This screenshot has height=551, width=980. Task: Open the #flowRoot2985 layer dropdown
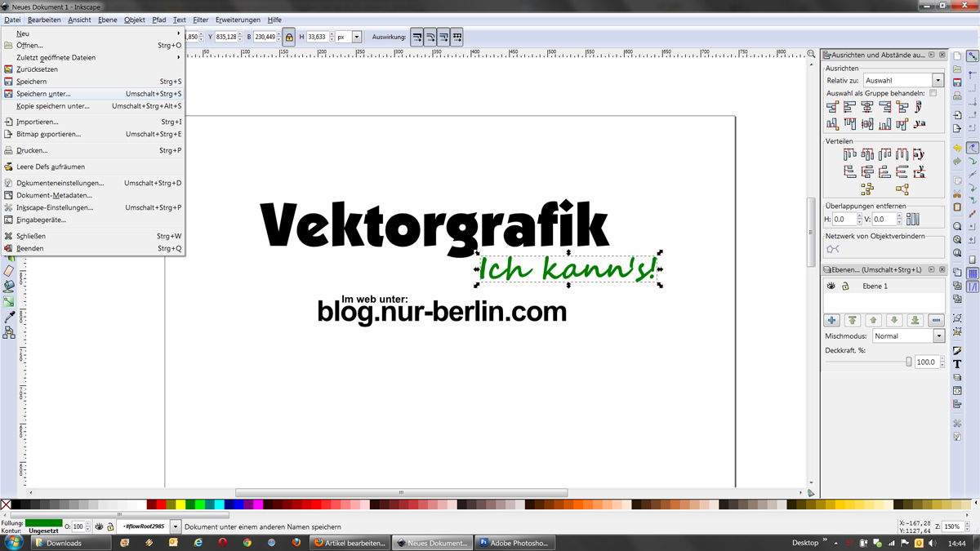[x=176, y=527]
